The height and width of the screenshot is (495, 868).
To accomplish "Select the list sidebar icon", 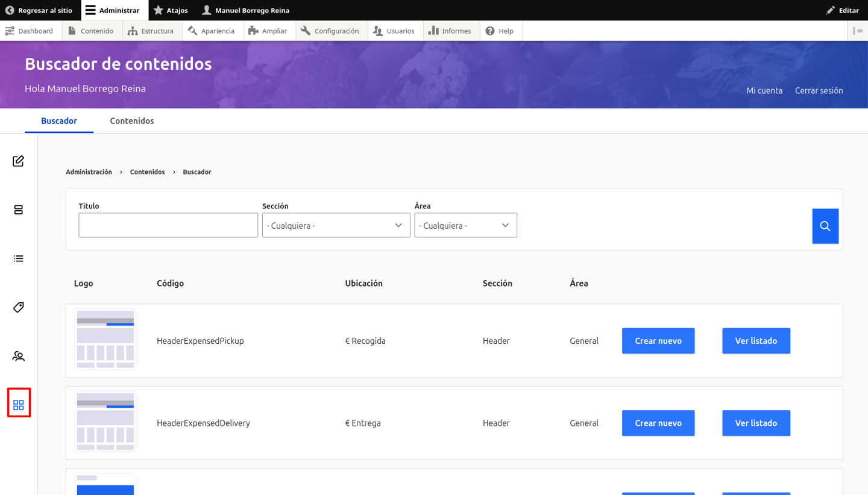I will [x=19, y=258].
